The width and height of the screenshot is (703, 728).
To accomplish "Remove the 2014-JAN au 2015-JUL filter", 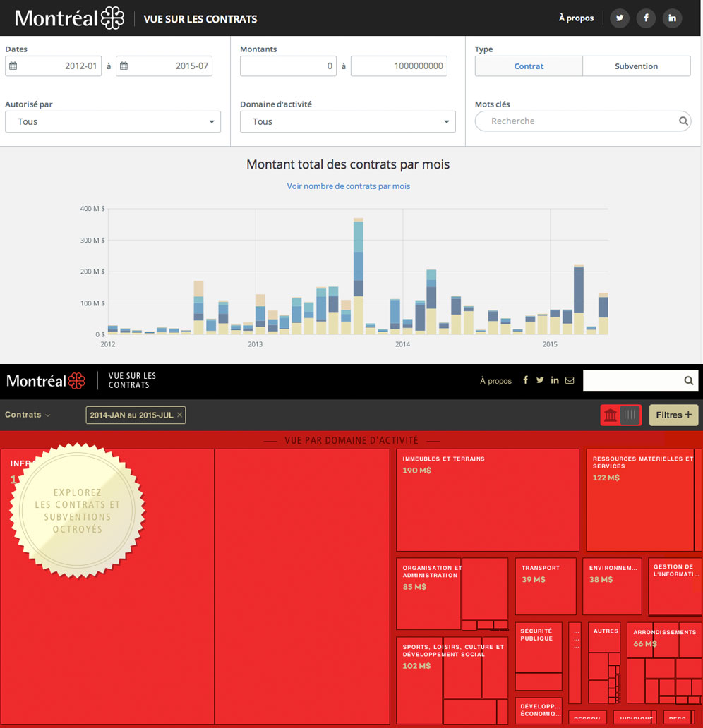I will point(180,415).
